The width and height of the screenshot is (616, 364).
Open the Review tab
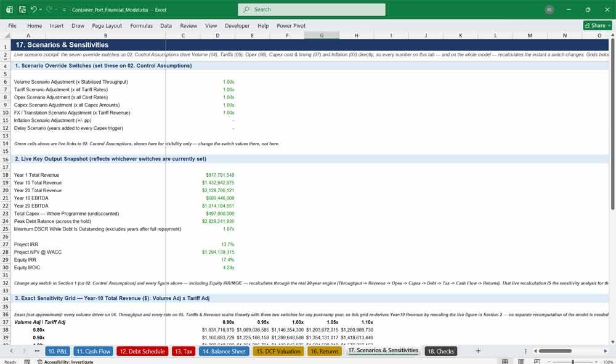[188, 25]
